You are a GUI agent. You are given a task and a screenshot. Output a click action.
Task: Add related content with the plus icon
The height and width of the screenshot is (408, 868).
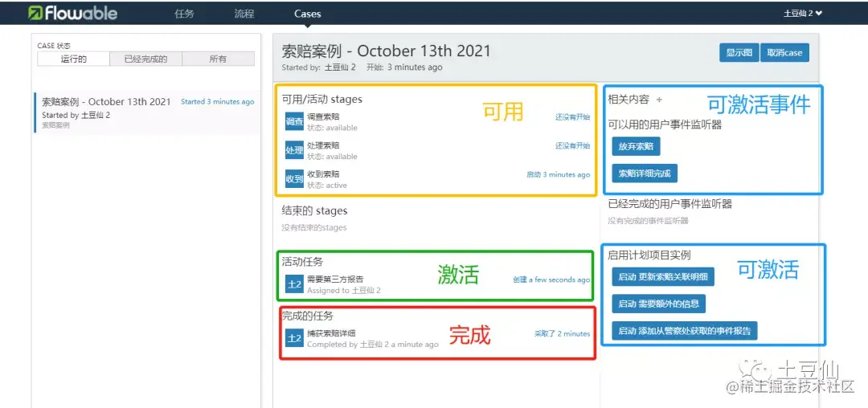(659, 100)
